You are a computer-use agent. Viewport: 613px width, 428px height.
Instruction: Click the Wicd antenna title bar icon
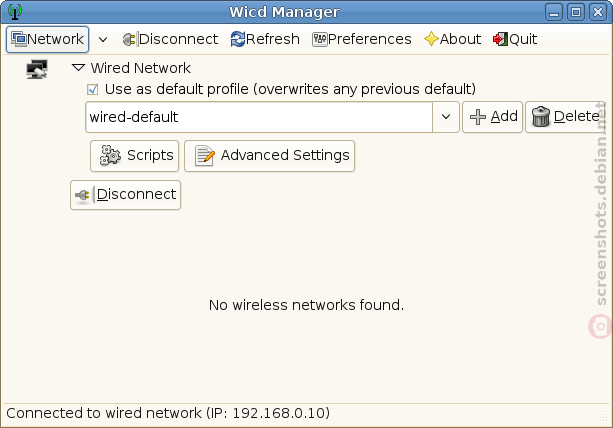(x=15, y=12)
